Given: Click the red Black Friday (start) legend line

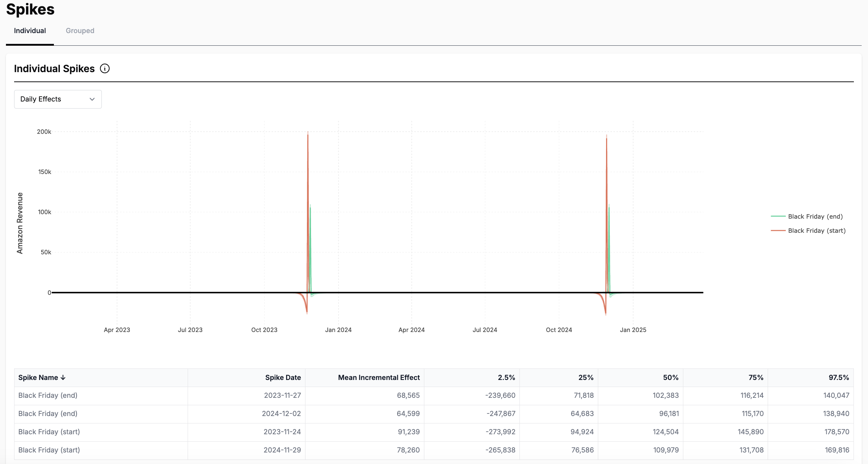Looking at the screenshot, I should (x=778, y=231).
